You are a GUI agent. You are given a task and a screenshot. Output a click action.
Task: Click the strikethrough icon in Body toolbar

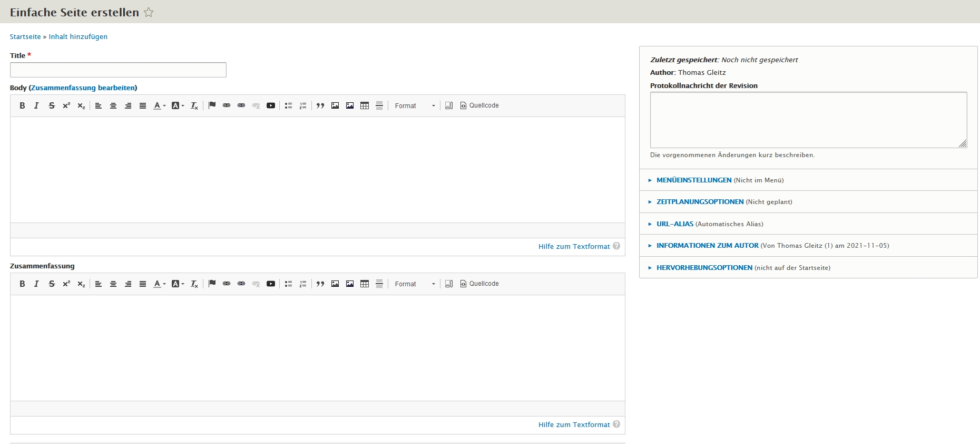point(52,105)
